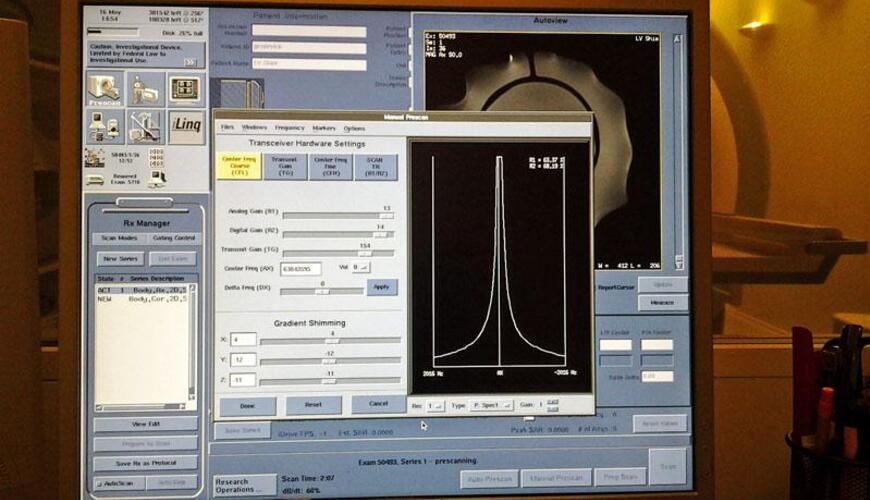The image size is (870, 500).
Task: Select SCAN TR (R1/R2) mode button
Action: 376,166
